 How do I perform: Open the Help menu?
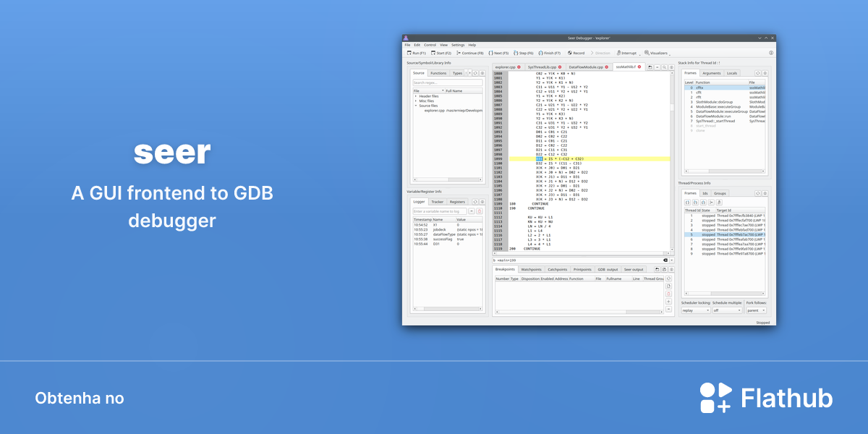click(472, 45)
